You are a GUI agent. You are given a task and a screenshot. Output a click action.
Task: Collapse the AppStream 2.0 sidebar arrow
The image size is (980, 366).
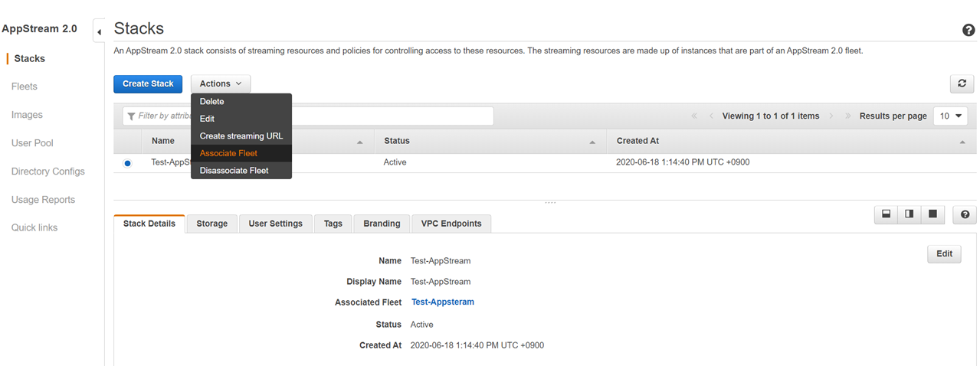pos(99,32)
